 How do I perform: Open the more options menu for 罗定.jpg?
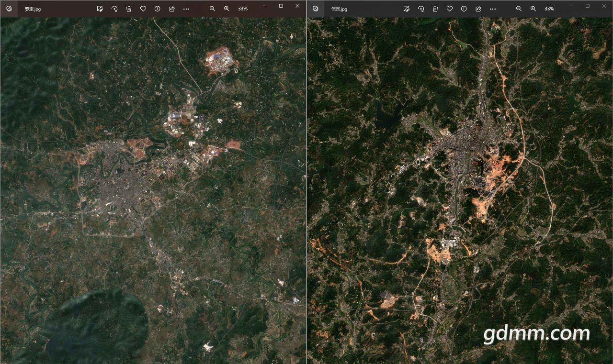point(186,9)
